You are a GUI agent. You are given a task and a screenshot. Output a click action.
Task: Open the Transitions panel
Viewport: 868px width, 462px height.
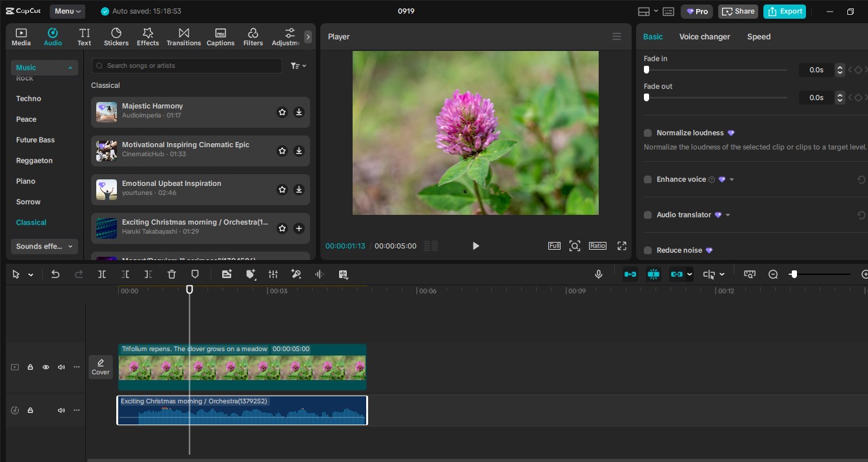click(183, 36)
